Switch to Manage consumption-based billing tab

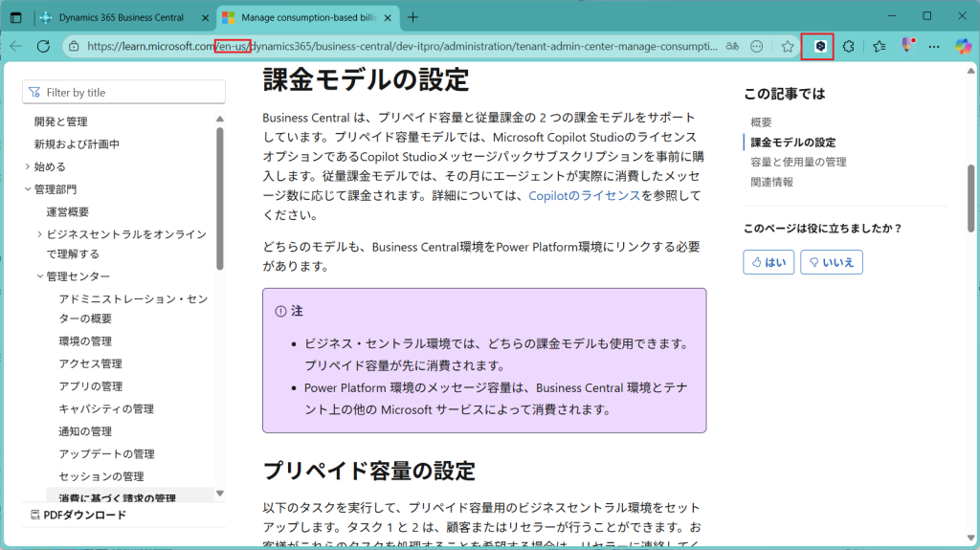pos(309,17)
